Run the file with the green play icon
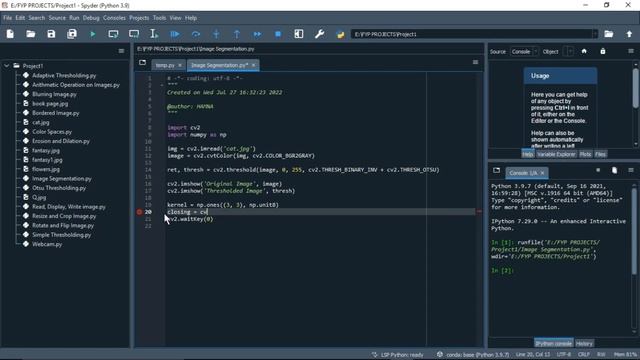640x360 pixels. 93,34
